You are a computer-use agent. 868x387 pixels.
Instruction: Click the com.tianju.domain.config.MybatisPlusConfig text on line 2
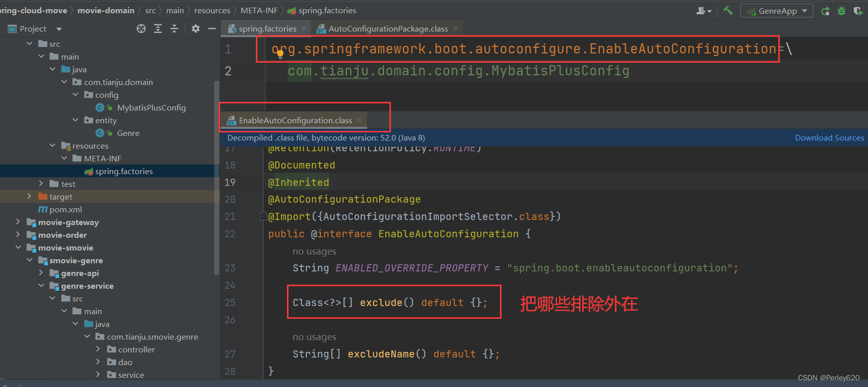pyautogui.click(x=458, y=71)
